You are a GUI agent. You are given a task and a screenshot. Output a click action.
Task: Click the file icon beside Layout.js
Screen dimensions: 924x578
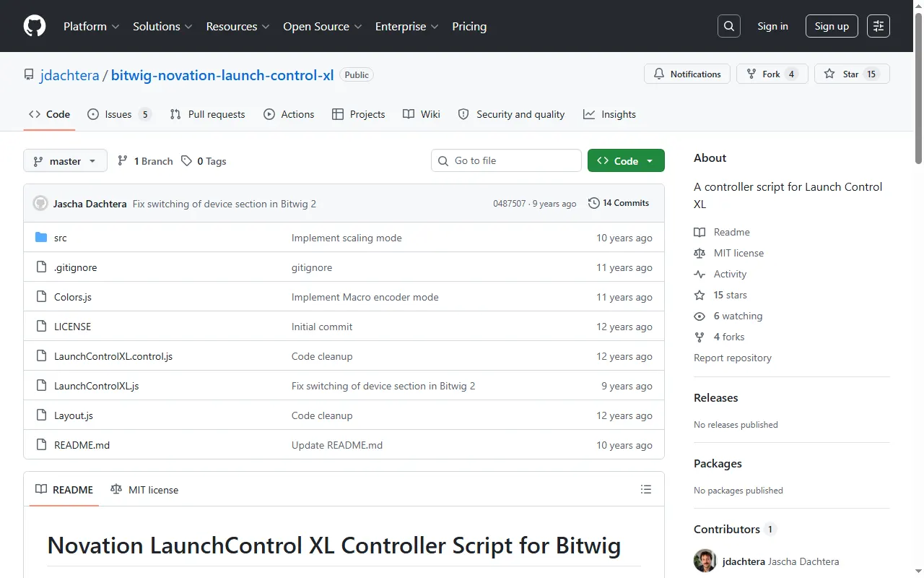(41, 415)
